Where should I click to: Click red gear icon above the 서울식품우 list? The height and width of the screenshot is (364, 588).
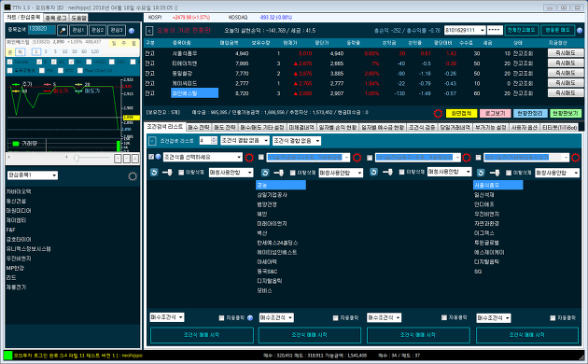pos(576,158)
